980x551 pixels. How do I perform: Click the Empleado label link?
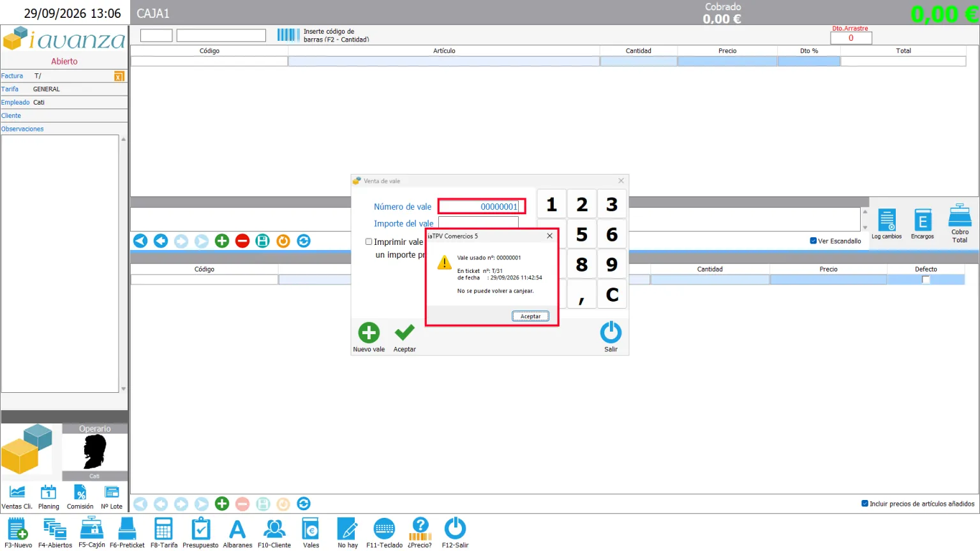15,103
